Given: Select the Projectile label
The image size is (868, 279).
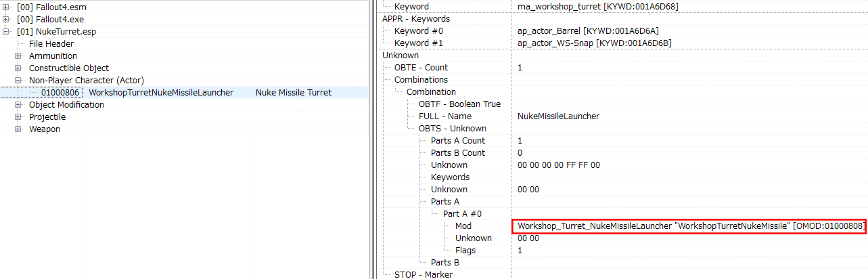Looking at the screenshot, I should point(47,116).
